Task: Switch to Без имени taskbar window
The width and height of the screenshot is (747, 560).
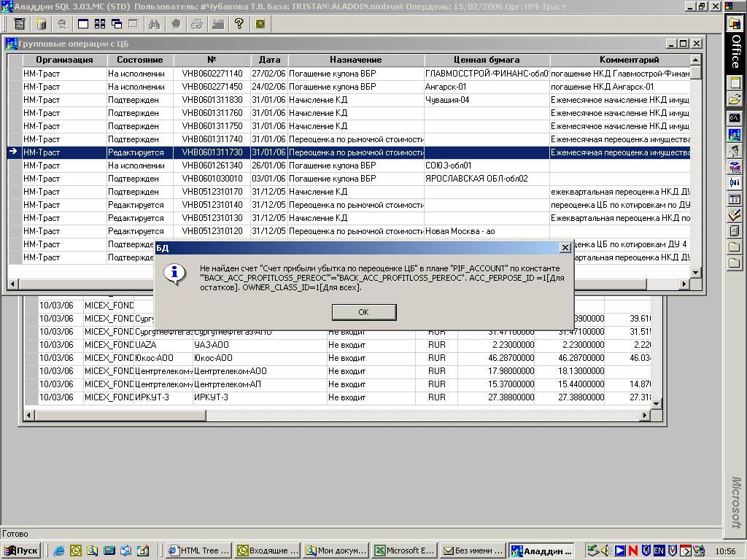Action: (x=473, y=551)
